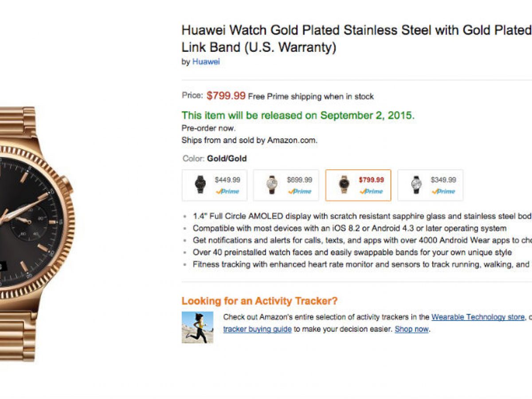Image resolution: width=532 pixels, height=399 pixels.
Task: Click the green September 2, 2015 release notice
Action: pos(298,116)
